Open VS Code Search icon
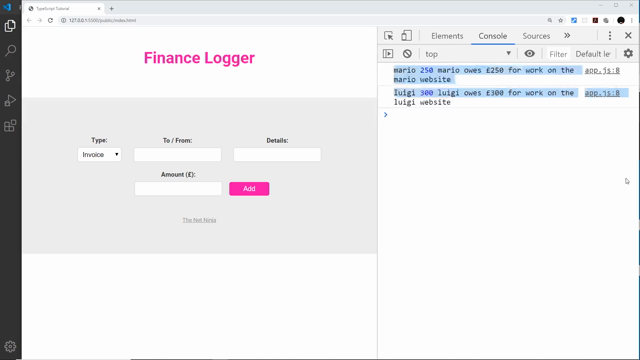 pos(10,51)
